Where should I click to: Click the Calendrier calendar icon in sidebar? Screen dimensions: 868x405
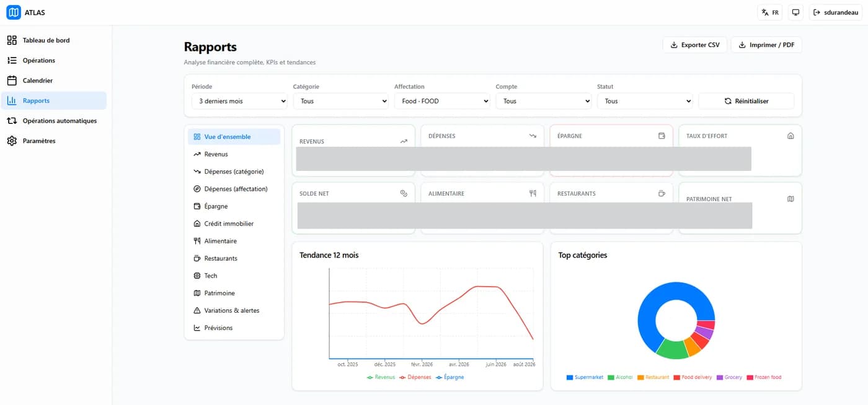(12, 81)
